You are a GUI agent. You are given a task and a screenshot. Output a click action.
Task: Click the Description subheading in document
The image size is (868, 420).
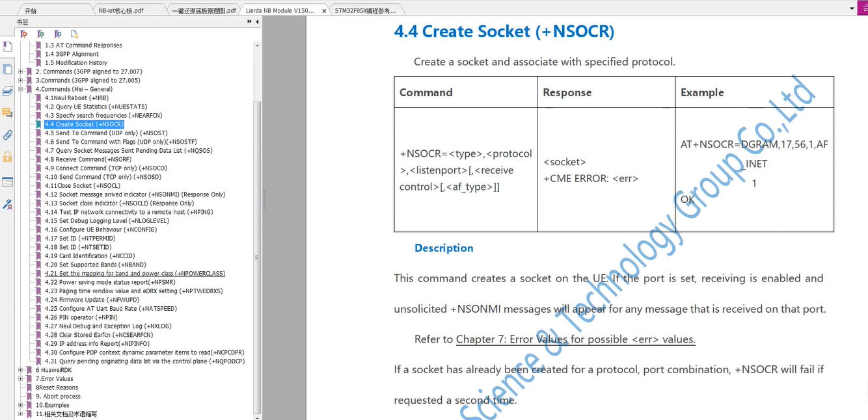pyautogui.click(x=444, y=248)
